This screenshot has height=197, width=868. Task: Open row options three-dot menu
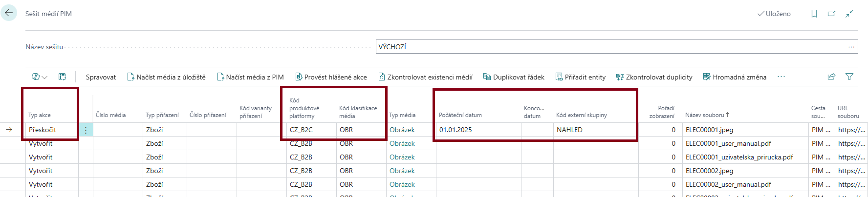point(86,130)
